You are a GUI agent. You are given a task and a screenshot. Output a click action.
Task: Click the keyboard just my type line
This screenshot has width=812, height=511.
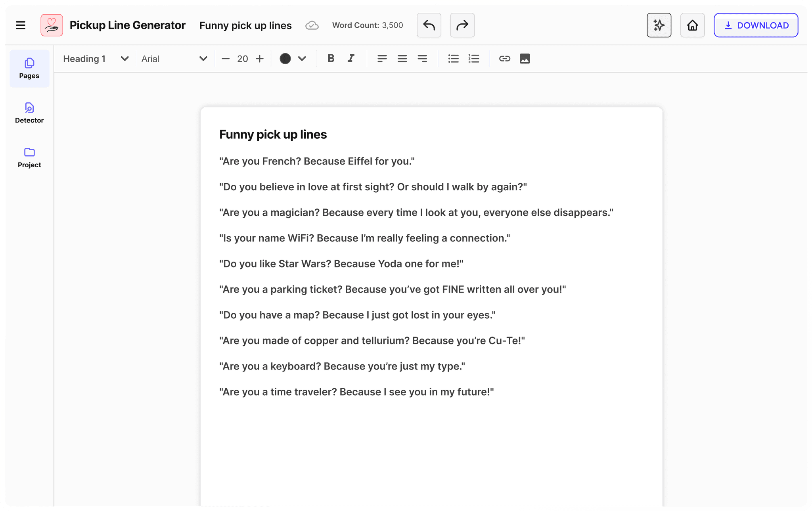click(342, 366)
